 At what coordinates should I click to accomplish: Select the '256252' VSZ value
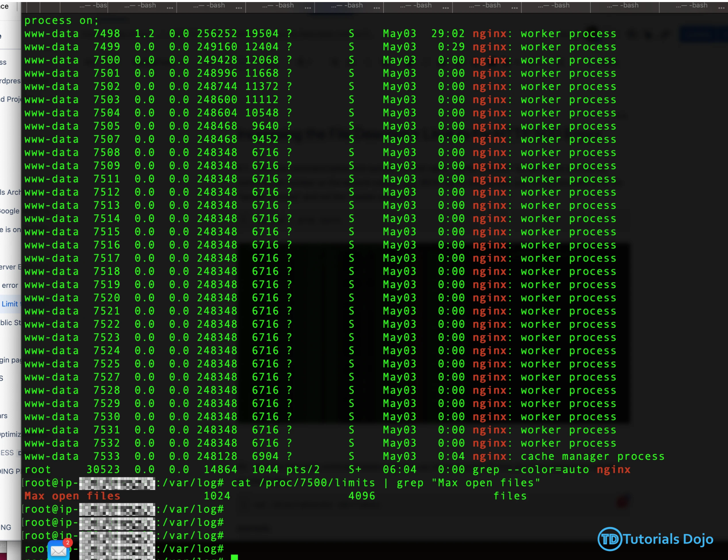pos(217,34)
